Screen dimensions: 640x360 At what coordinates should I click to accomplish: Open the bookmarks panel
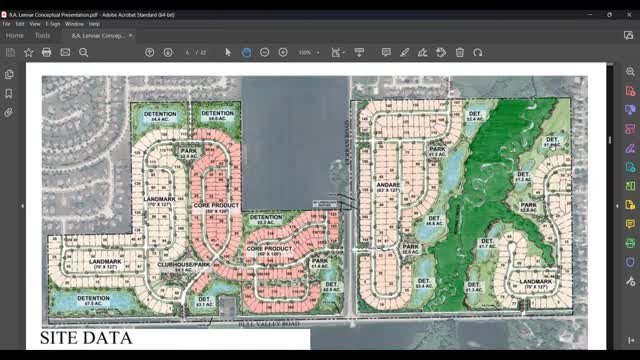(x=9, y=94)
